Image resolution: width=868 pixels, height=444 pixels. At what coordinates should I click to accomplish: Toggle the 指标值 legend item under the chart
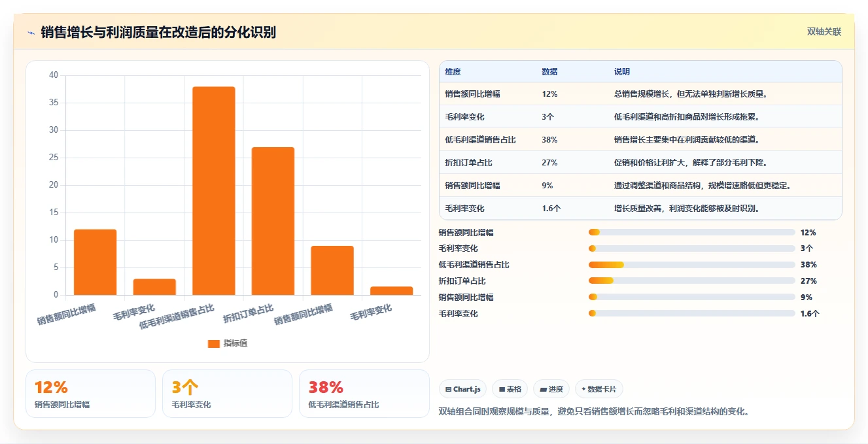click(x=228, y=343)
